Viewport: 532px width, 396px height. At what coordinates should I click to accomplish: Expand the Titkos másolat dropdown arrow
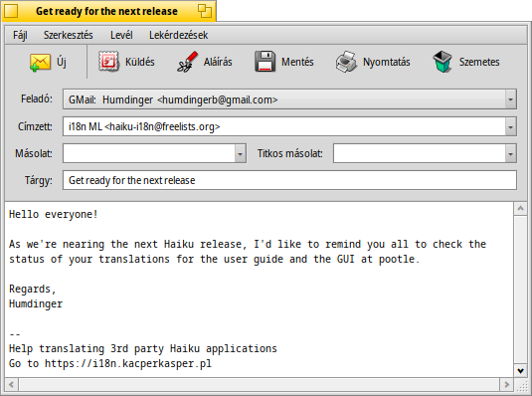510,153
